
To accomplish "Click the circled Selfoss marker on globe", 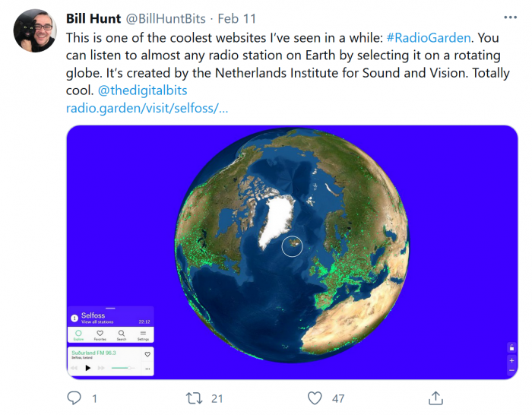I will 293,246.
